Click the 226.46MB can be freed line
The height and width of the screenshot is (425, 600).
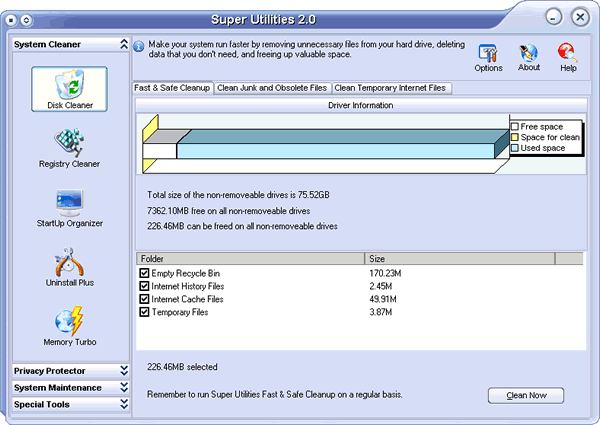click(242, 226)
